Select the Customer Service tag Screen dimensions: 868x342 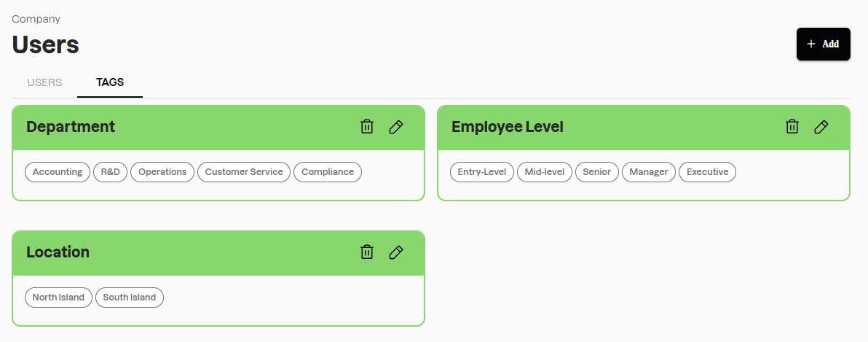click(x=244, y=172)
